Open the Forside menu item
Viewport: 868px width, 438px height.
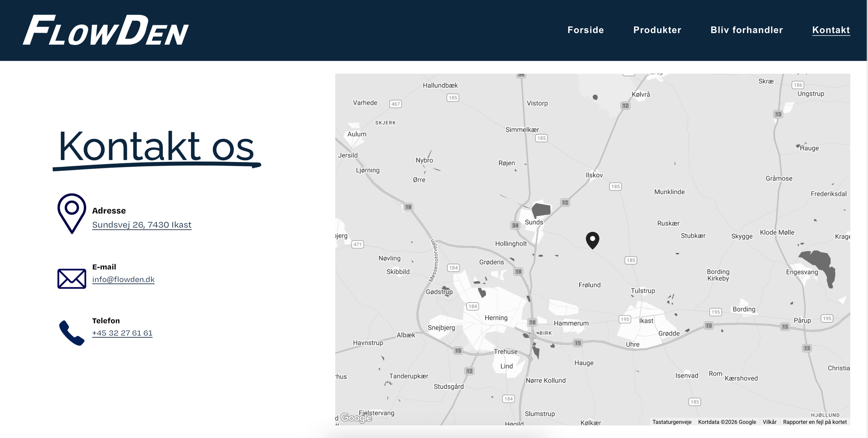585,30
